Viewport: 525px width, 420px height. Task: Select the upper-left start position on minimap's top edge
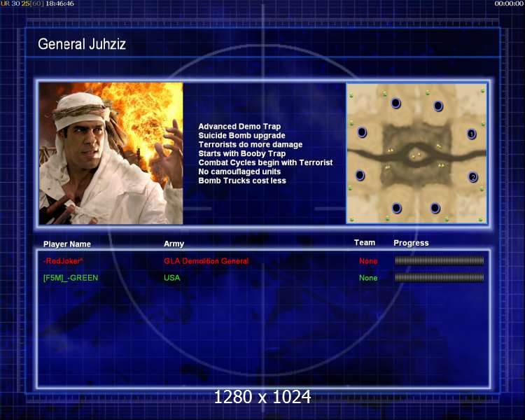click(x=395, y=103)
